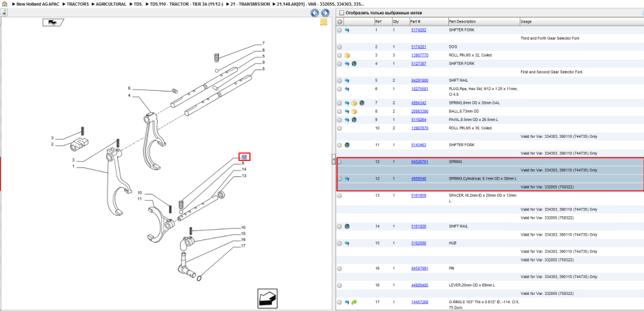The height and width of the screenshot is (311, 644).
Task: Select callout number 11 in the diagram
Action: (x=140, y=199)
